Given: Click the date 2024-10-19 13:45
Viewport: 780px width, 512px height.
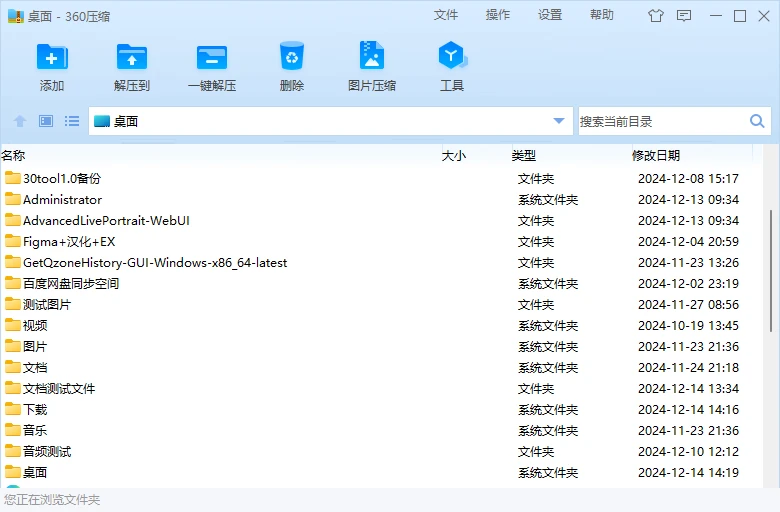Looking at the screenshot, I should coord(688,325).
